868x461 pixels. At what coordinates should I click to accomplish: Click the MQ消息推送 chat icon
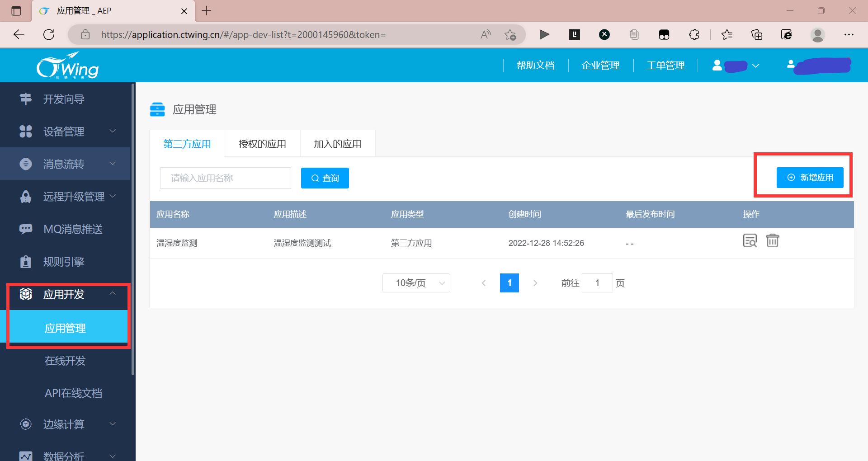point(26,229)
